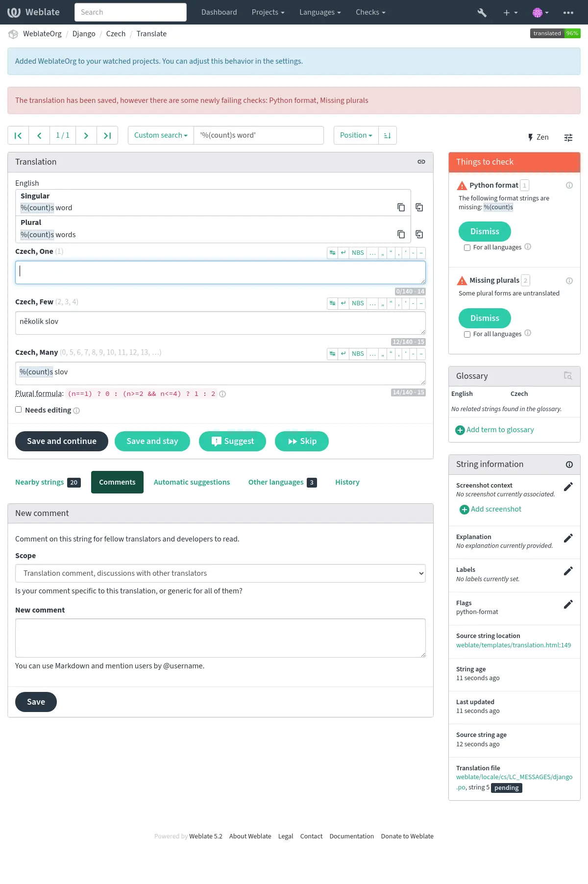The height and width of the screenshot is (884, 588).
Task: Enable the Needs editing checkbox
Action: click(19, 410)
